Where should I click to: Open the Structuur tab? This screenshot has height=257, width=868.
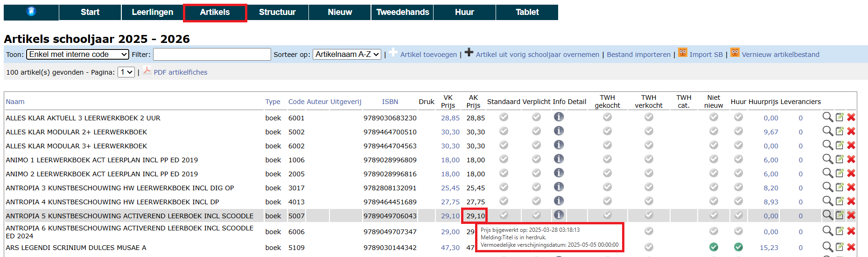278,12
